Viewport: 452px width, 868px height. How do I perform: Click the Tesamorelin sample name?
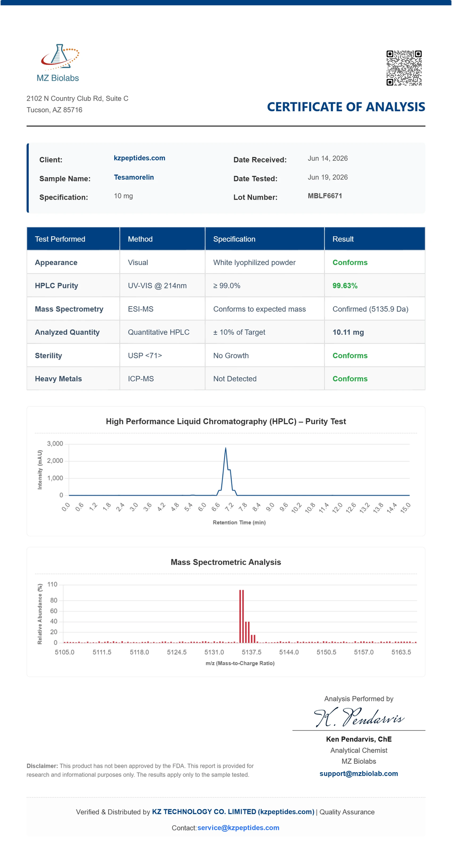pos(134,177)
